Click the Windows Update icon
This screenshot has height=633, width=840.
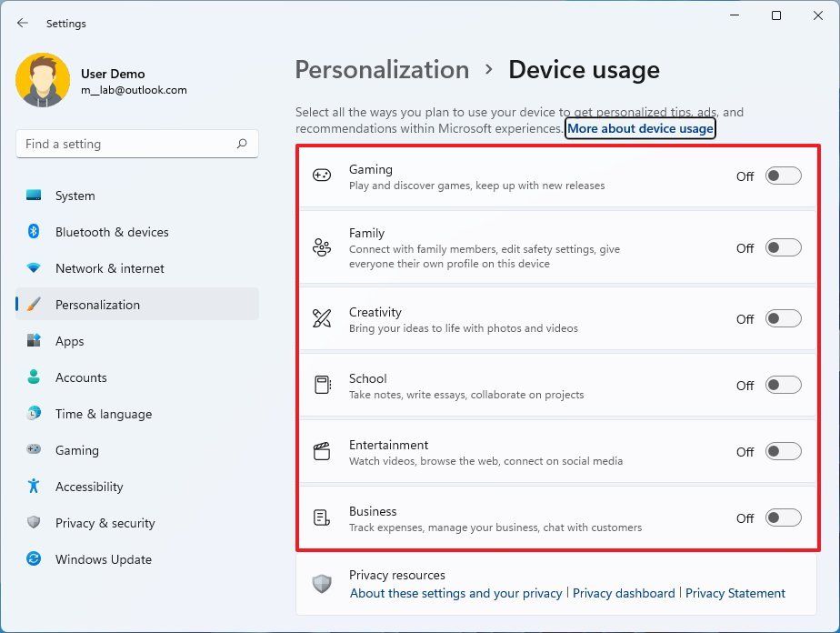35,559
